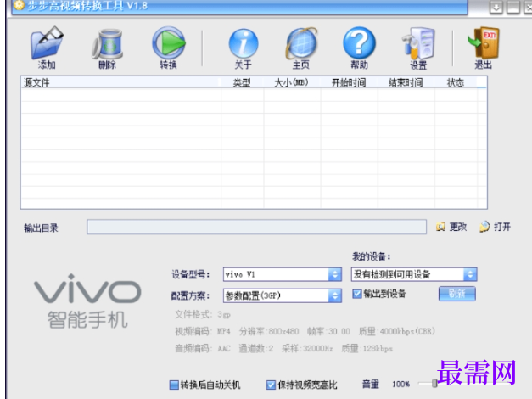
Task: Click the 音量 volume slider handle
Action: 434,384
